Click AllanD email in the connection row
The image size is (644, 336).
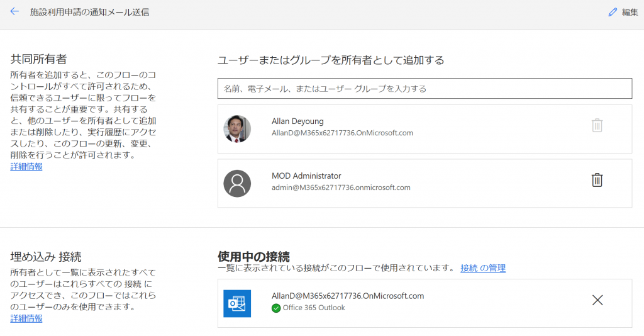coord(348,296)
